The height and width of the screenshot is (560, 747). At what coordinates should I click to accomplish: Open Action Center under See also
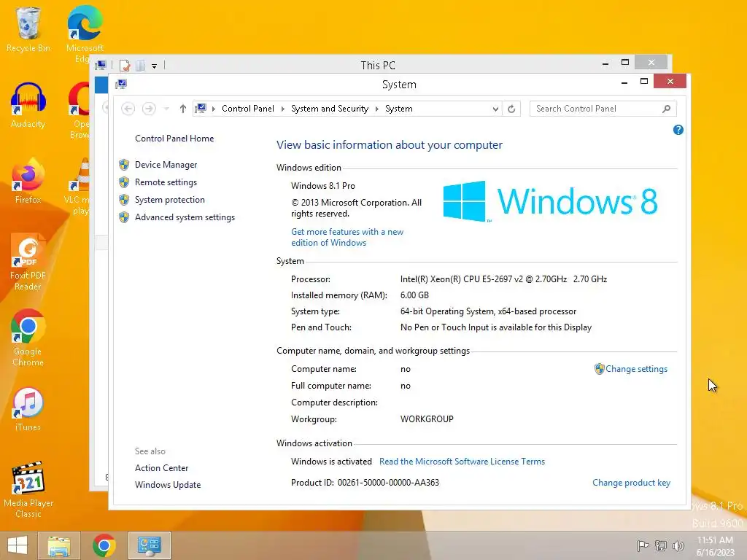(x=161, y=468)
